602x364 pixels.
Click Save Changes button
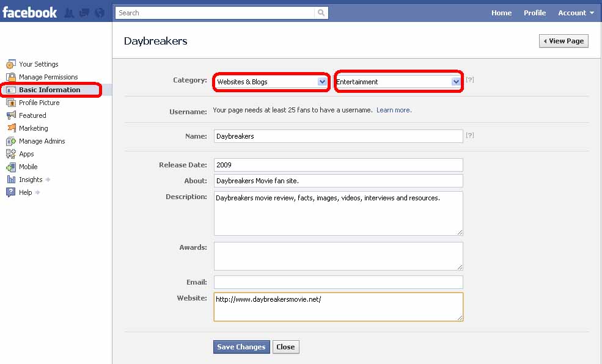point(241,347)
